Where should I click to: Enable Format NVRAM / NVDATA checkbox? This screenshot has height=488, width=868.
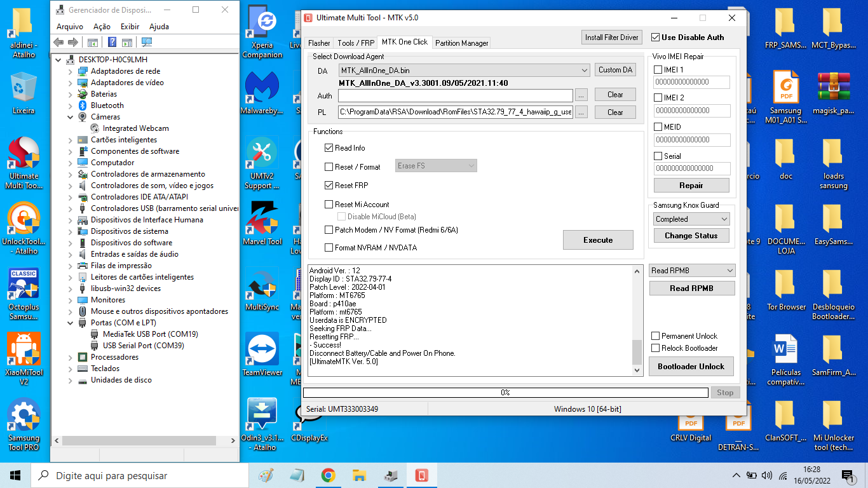coord(329,248)
